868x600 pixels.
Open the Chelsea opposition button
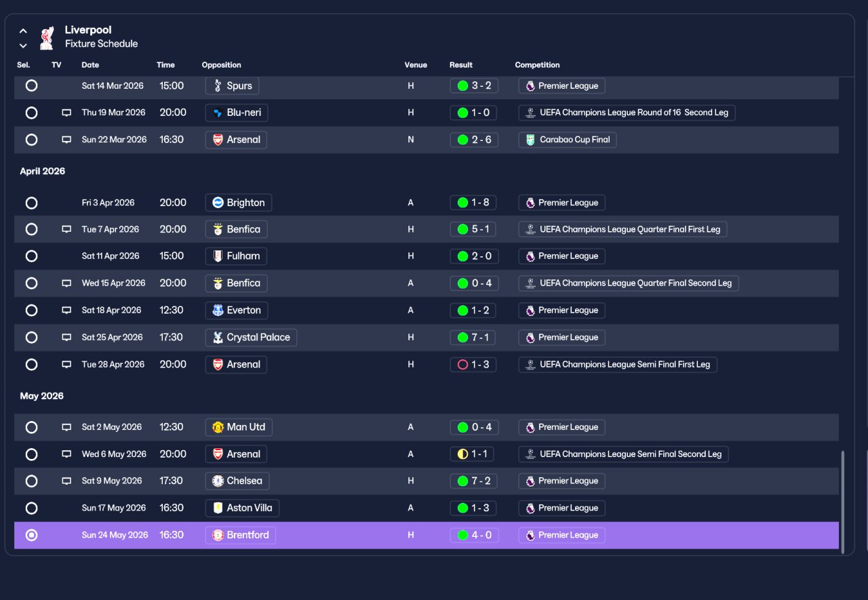[x=237, y=481]
